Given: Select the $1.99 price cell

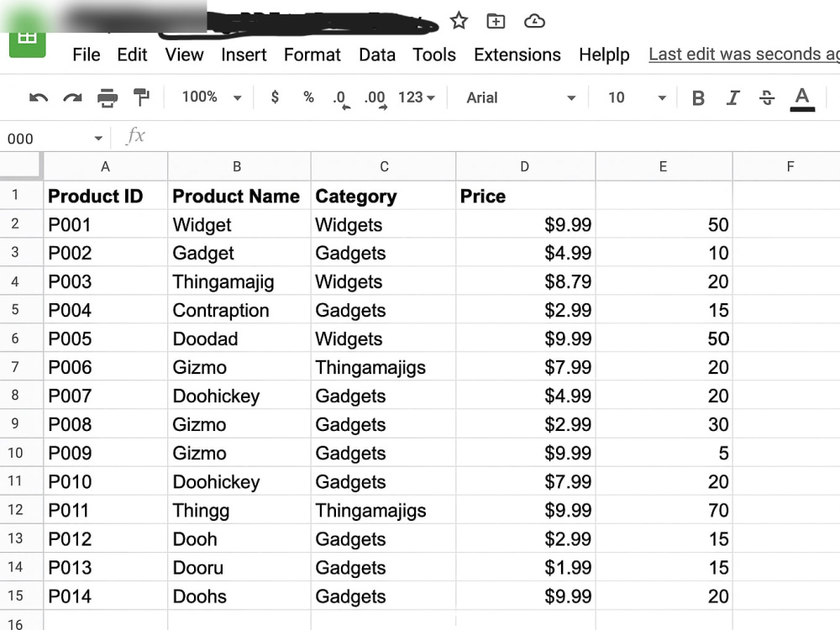Looking at the screenshot, I should [x=526, y=567].
